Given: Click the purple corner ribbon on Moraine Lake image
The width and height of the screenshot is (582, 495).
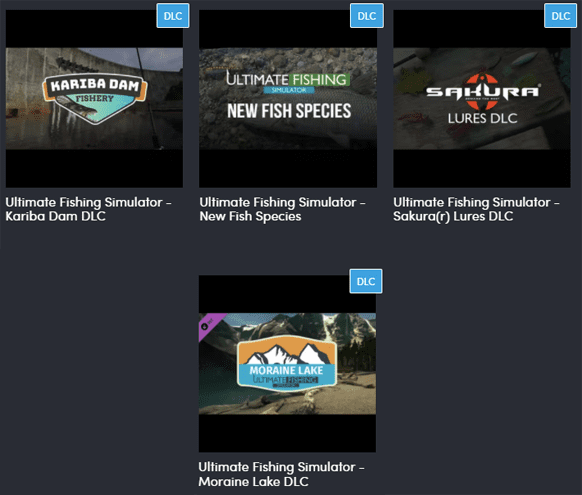Looking at the screenshot, I should click(210, 325).
